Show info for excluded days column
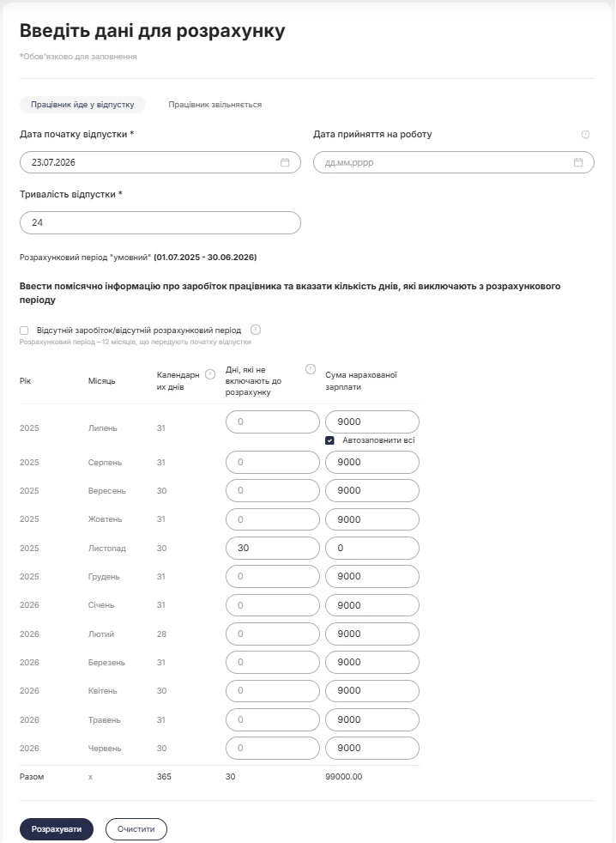This screenshot has width=616, height=843. (311, 369)
